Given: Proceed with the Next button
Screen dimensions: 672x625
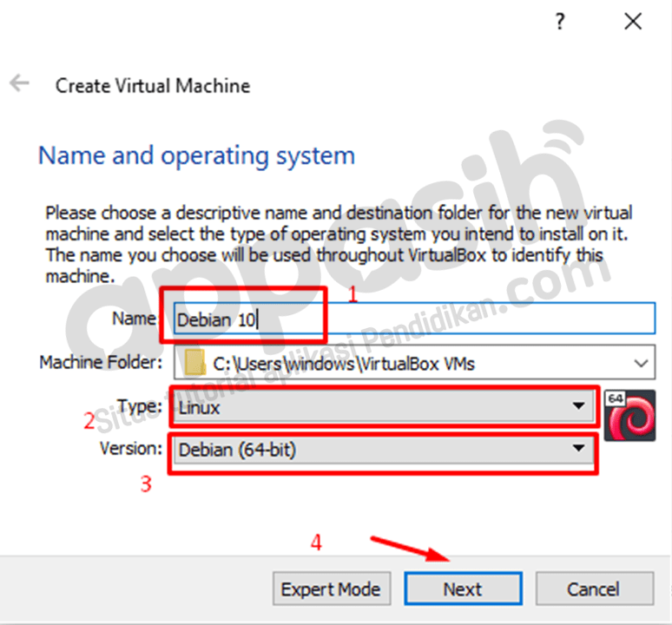Looking at the screenshot, I should pos(464,589).
